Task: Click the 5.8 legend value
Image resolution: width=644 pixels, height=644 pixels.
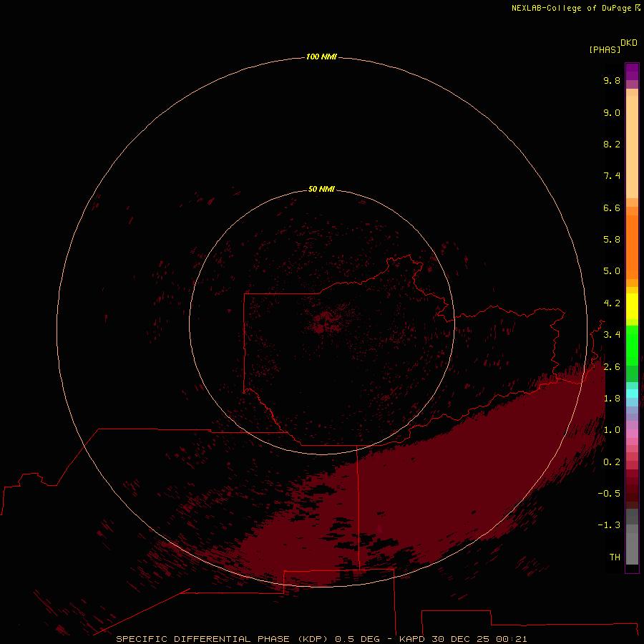Action: (612, 240)
